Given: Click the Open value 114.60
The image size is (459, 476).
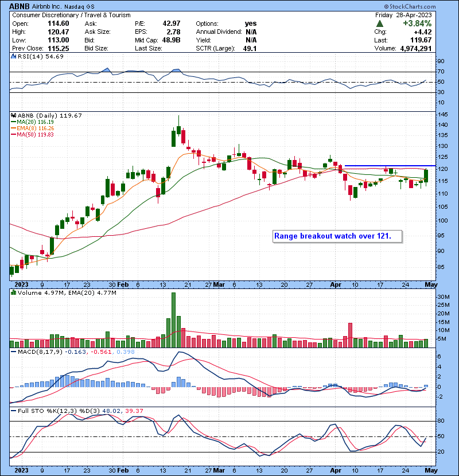Looking at the screenshot, I should tap(59, 24).
